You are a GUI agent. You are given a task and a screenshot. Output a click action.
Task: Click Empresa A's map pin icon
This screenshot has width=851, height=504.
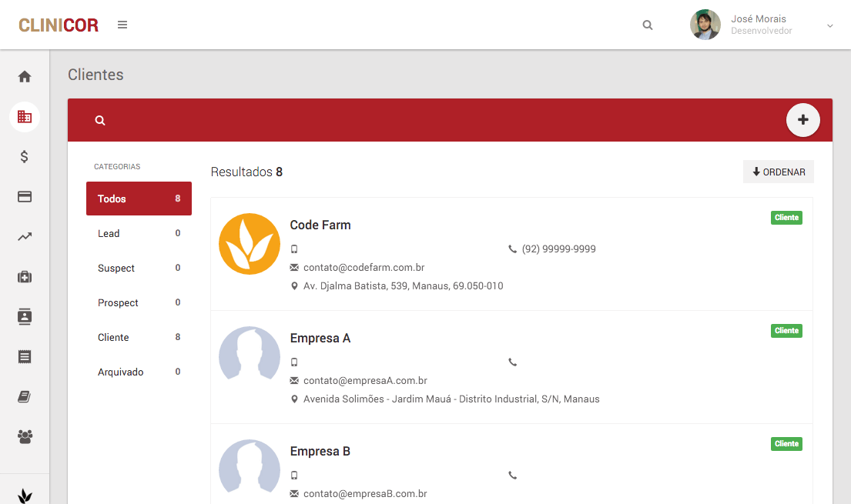pyautogui.click(x=294, y=399)
